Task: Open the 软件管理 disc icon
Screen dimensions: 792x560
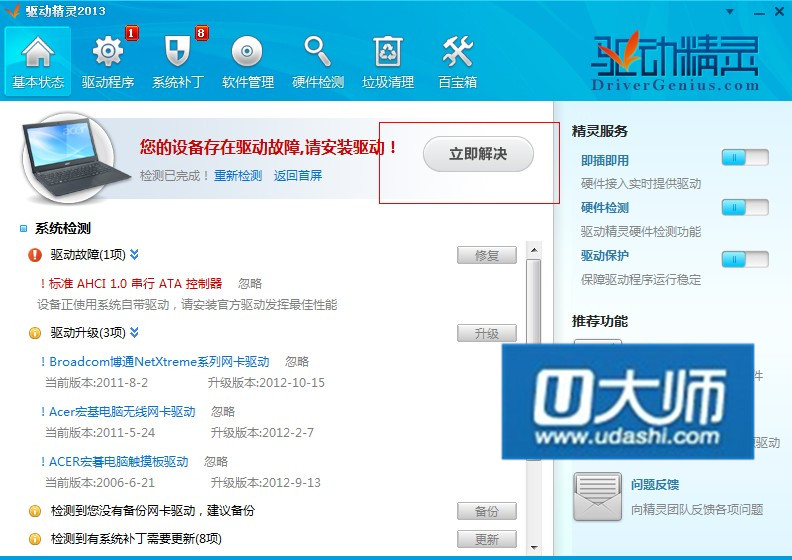Action: 247,50
